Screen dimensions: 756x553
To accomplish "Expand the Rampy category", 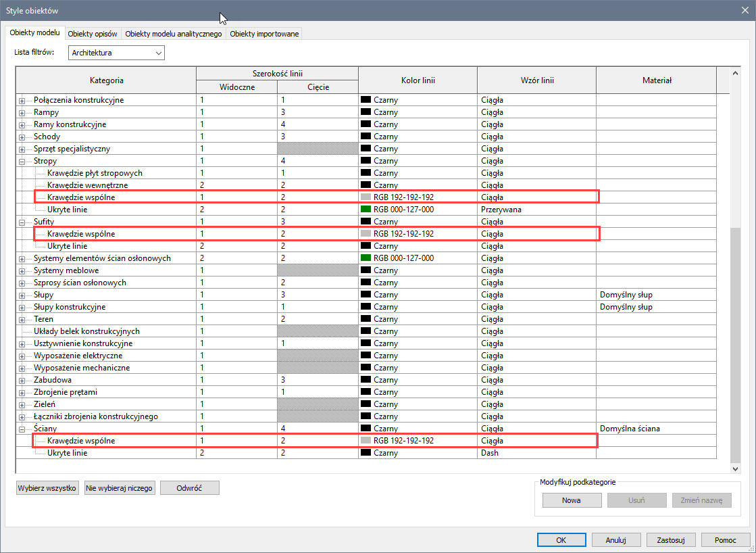I will (x=22, y=112).
